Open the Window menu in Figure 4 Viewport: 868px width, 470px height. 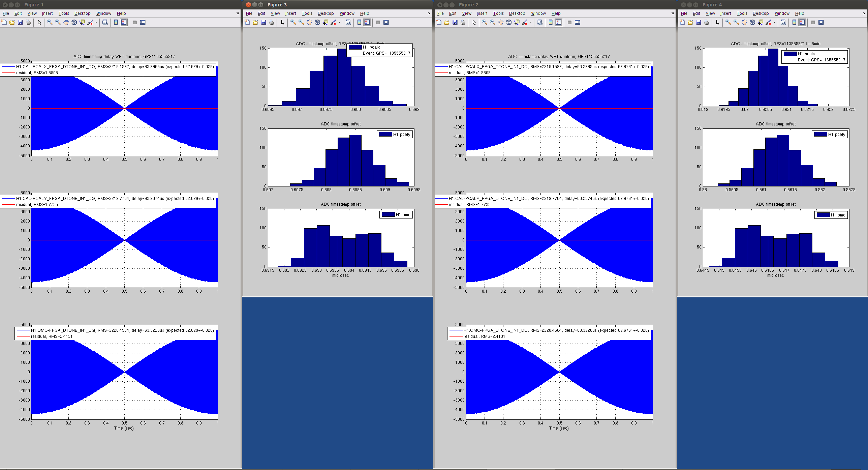[x=782, y=13]
